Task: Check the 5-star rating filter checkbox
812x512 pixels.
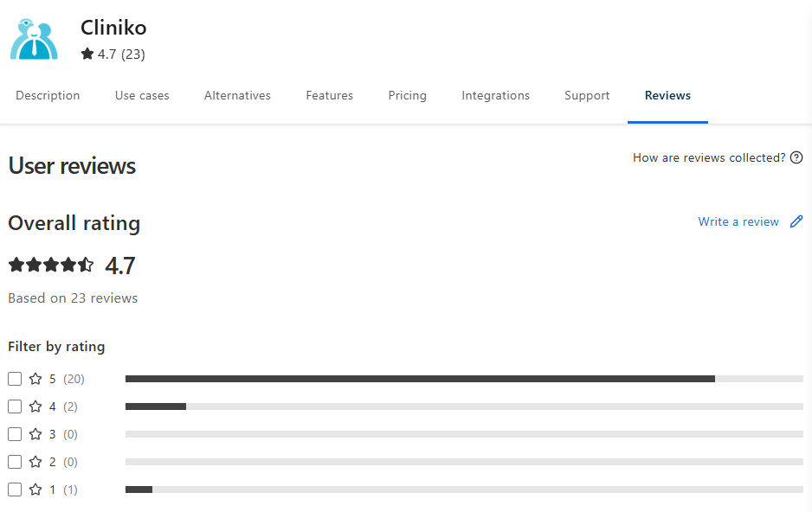Action: coord(15,379)
